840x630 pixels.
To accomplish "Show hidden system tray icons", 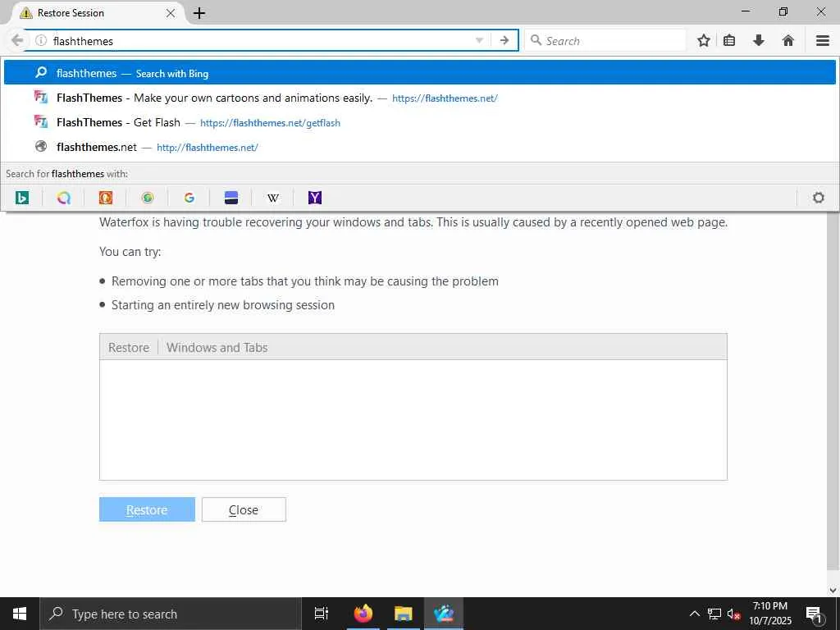I will (694, 614).
